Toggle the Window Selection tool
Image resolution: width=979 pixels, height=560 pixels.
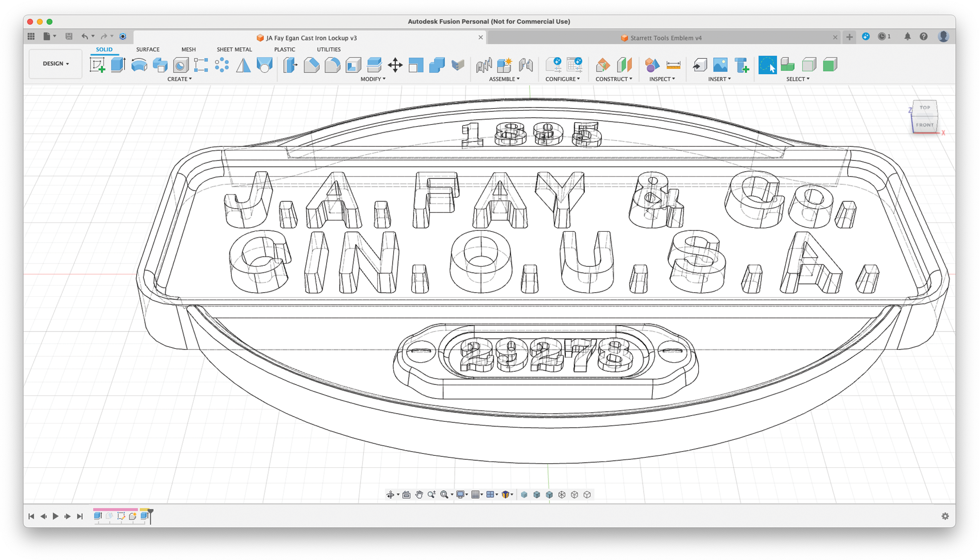(767, 65)
